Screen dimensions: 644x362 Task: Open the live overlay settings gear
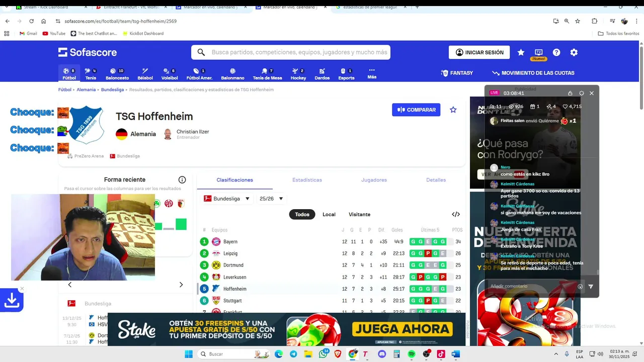click(x=582, y=93)
